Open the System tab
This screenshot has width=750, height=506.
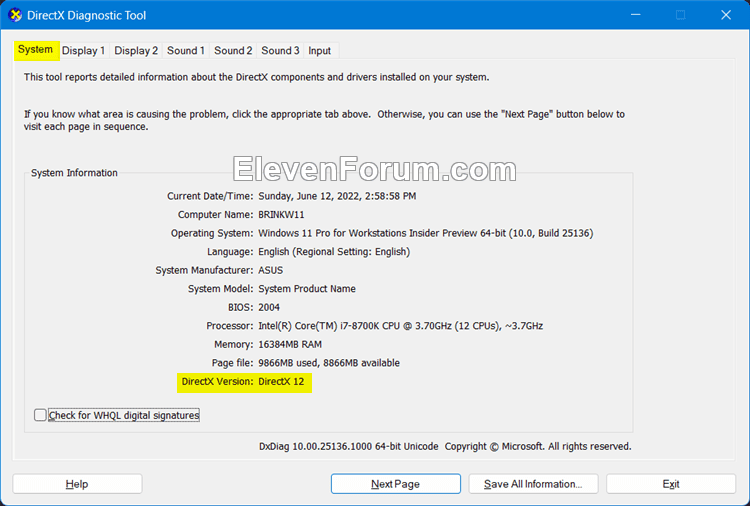(36, 50)
